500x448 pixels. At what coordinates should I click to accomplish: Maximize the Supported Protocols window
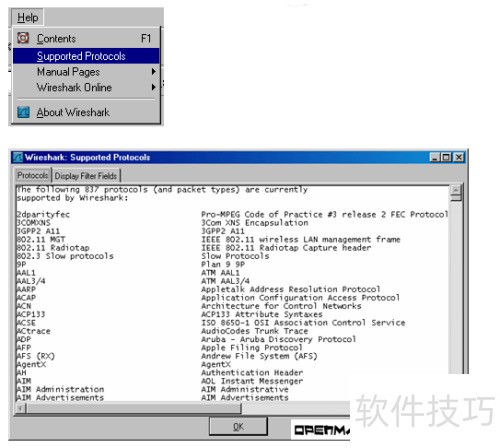pos(446,157)
